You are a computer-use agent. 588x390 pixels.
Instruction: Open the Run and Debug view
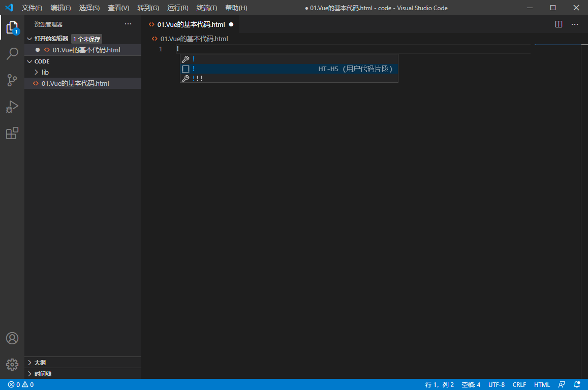(x=12, y=107)
